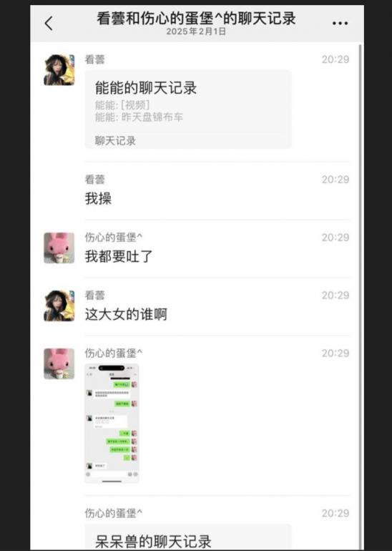Tap pink bunny avatar beside the screenshot message

(x=59, y=364)
